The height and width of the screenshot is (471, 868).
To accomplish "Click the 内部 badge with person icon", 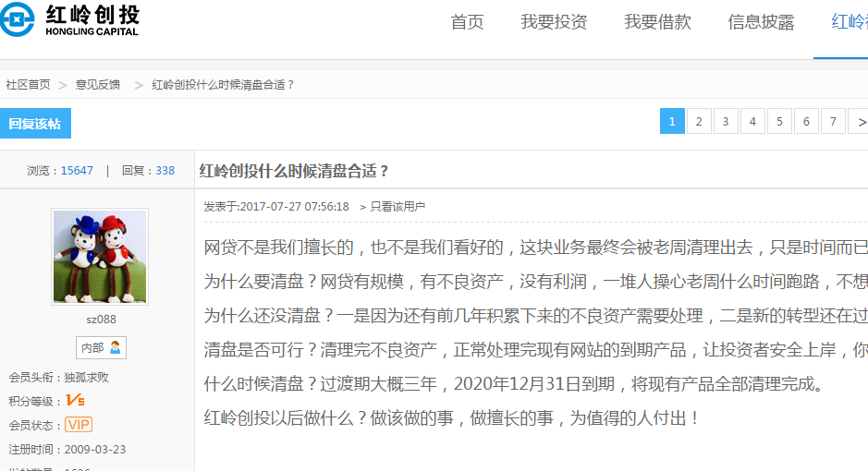I will (x=101, y=347).
